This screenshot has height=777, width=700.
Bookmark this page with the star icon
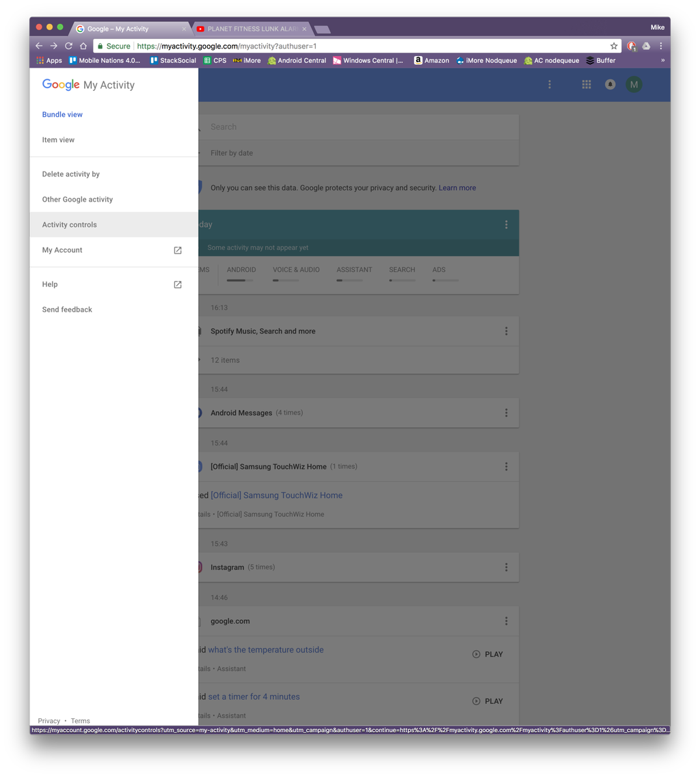(x=613, y=46)
